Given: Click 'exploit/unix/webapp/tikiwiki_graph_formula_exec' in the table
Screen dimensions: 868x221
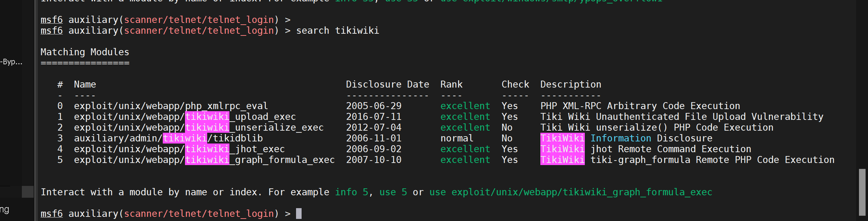Looking at the screenshot, I should 204,160.
